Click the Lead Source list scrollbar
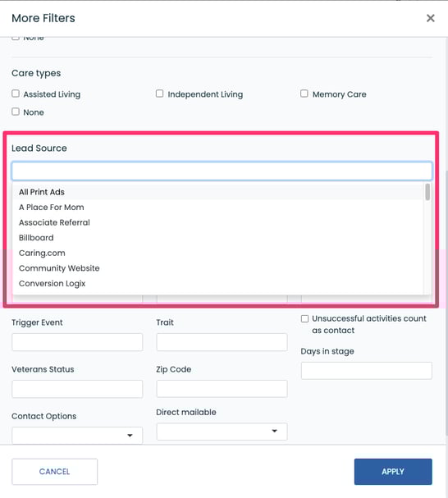 427,192
